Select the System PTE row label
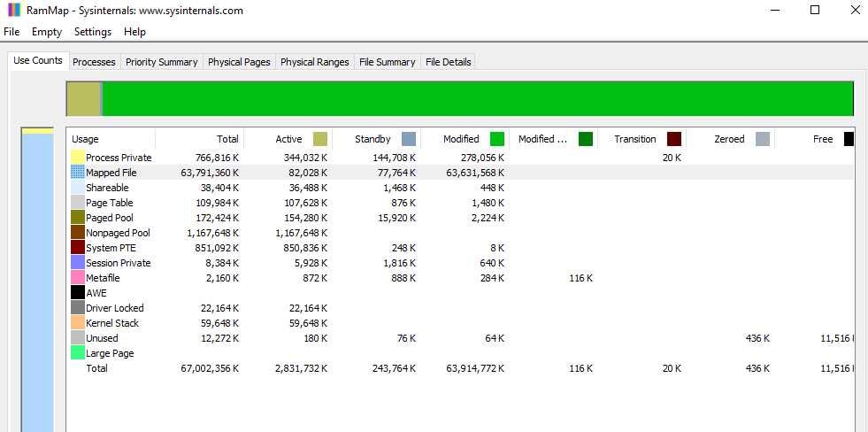The width and height of the screenshot is (868, 432). [111, 248]
